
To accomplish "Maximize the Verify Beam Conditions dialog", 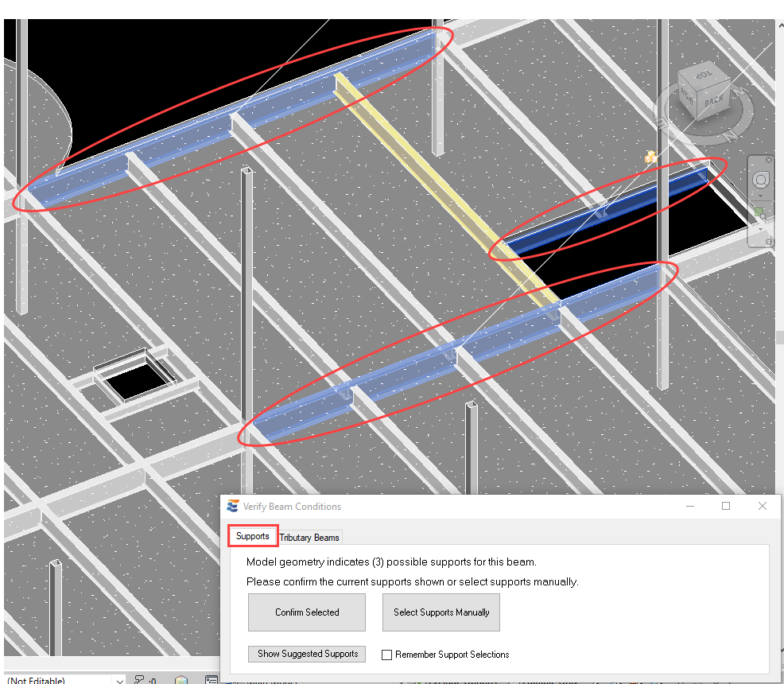I will 726,507.
